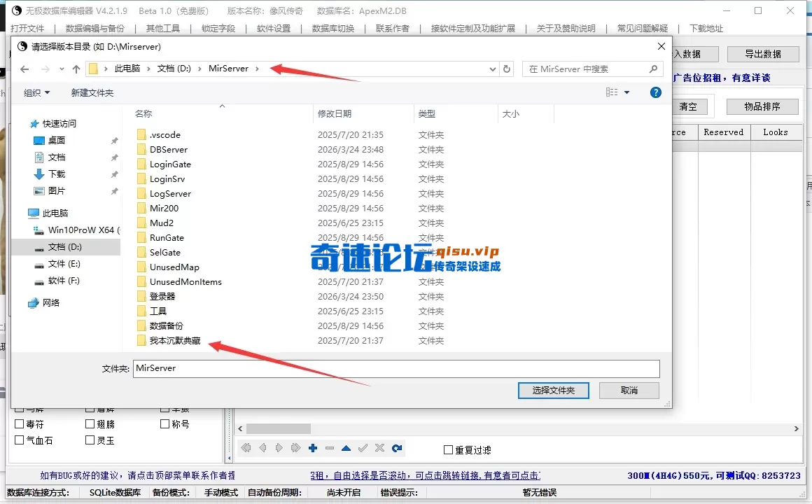Click the last record navigation arrow

point(296,448)
